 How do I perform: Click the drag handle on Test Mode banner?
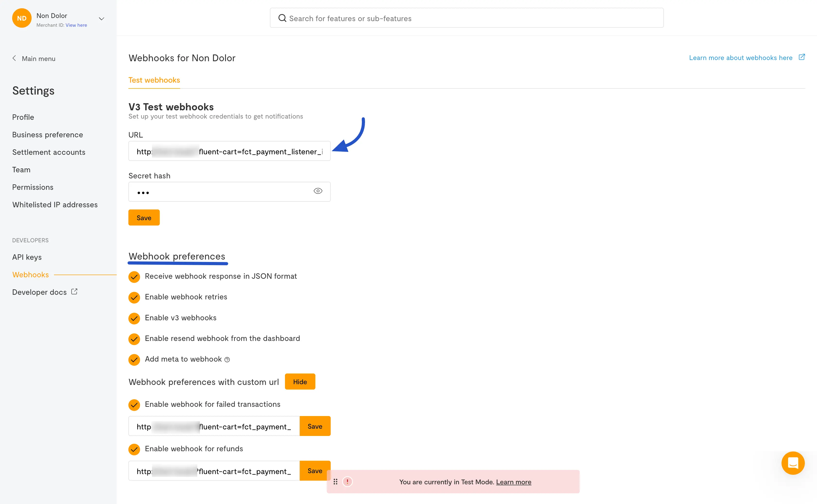tap(336, 482)
